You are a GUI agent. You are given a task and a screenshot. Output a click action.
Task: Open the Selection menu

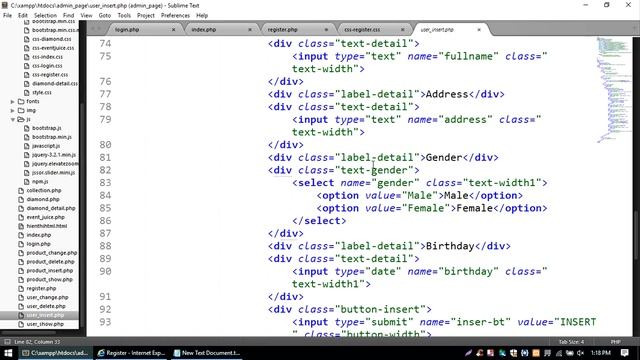45,16
